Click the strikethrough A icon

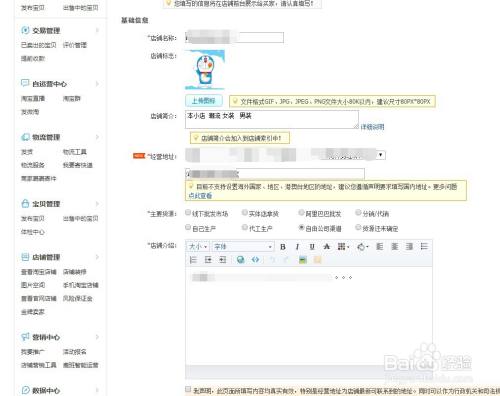[327, 247]
